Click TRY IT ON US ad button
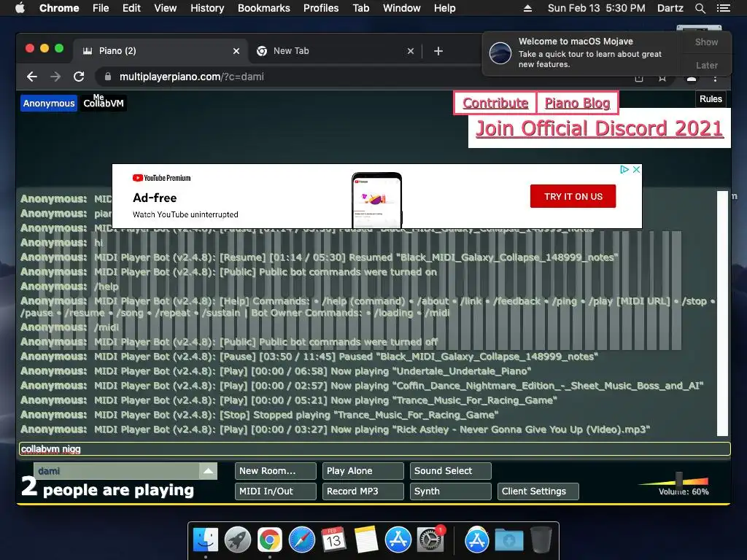 573,196
